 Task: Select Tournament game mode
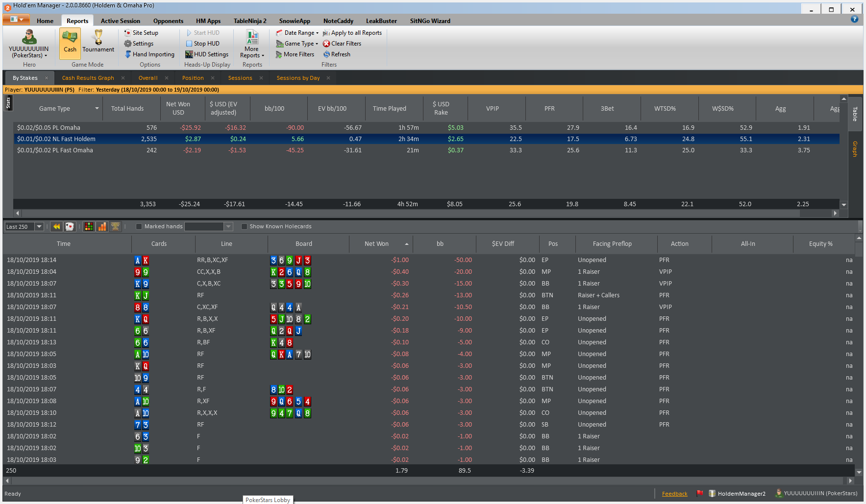coord(98,42)
